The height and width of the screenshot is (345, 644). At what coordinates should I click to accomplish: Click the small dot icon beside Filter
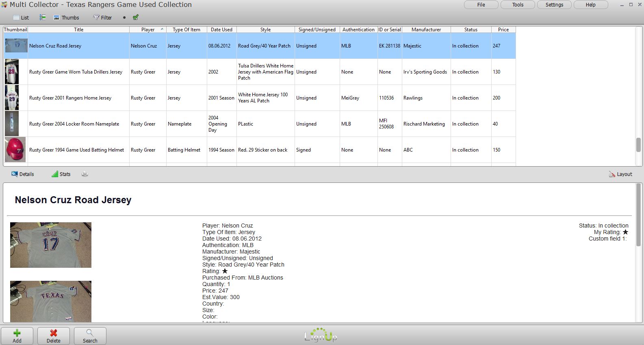click(x=124, y=17)
